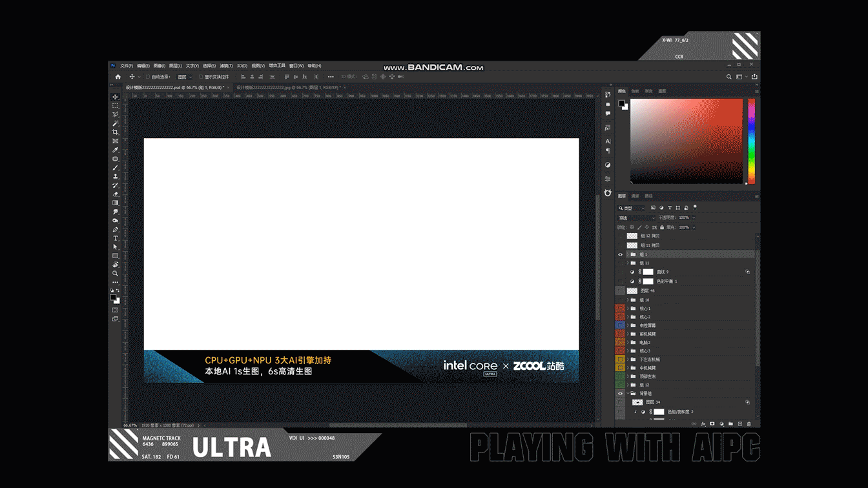Open the layer filter 类型 dropdown
868x488 pixels.
(632, 208)
